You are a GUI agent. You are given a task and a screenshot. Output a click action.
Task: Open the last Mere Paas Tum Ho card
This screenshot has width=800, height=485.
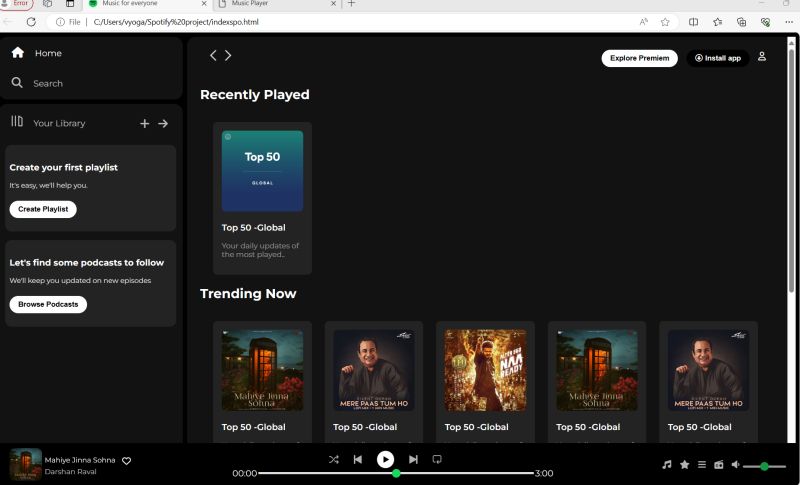pyautogui.click(x=708, y=381)
